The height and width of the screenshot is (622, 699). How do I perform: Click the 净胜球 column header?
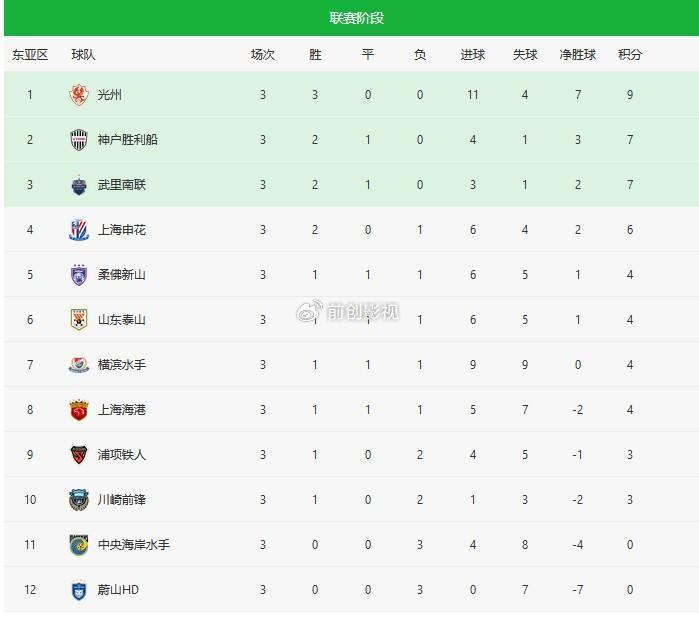tap(577, 55)
